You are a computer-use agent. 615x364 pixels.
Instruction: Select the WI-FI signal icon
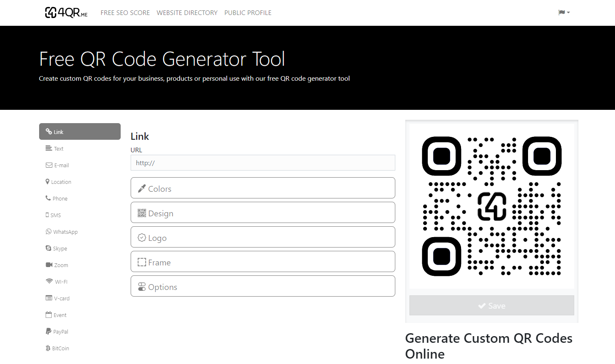(49, 281)
